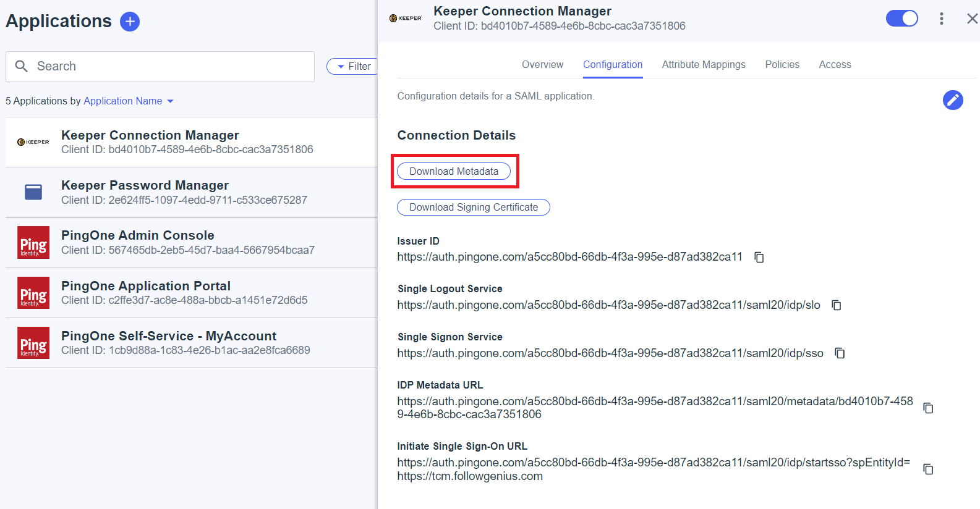Open the three-dot more options menu
This screenshot has height=509, width=980.
(x=941, y=19)
